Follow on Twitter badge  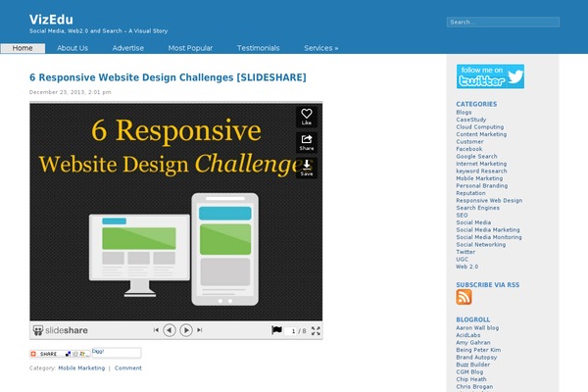[490, 76]
